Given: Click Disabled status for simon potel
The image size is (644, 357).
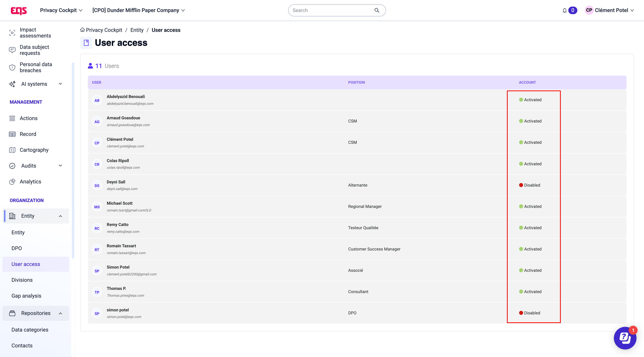Looking at the screenshot, I should 530,313.
